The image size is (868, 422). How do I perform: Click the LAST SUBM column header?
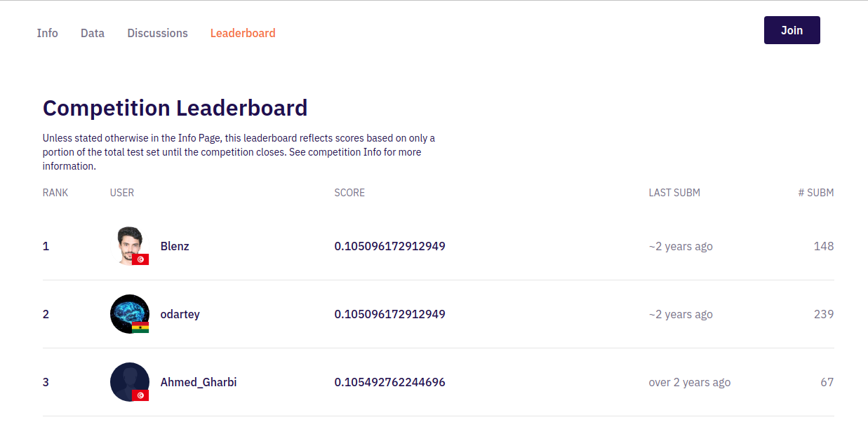pyautogui.click(x=674, y=193)
